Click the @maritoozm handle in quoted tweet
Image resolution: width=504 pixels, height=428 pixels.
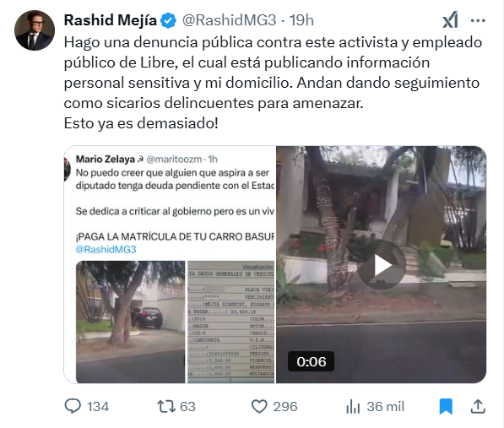(174, 159)
